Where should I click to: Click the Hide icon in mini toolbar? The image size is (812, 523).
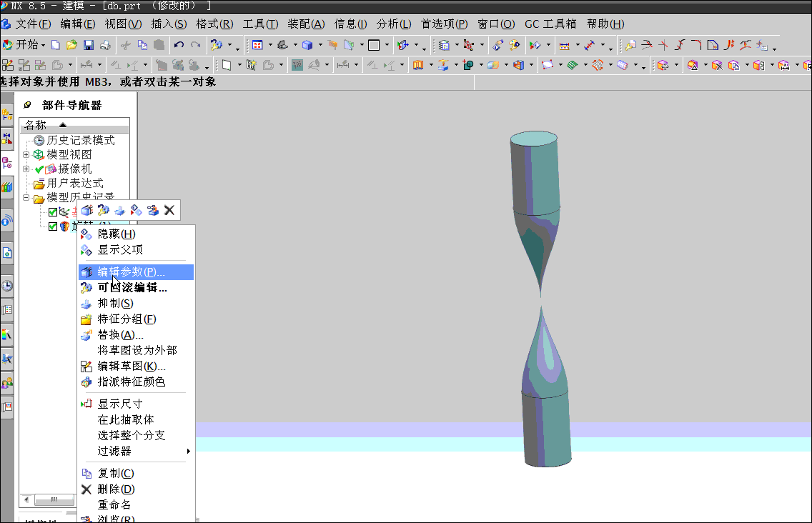pos(137,210)
